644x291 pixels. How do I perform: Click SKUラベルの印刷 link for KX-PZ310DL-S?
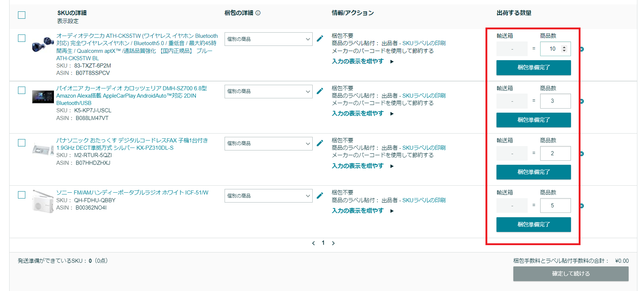coord(424,148)
